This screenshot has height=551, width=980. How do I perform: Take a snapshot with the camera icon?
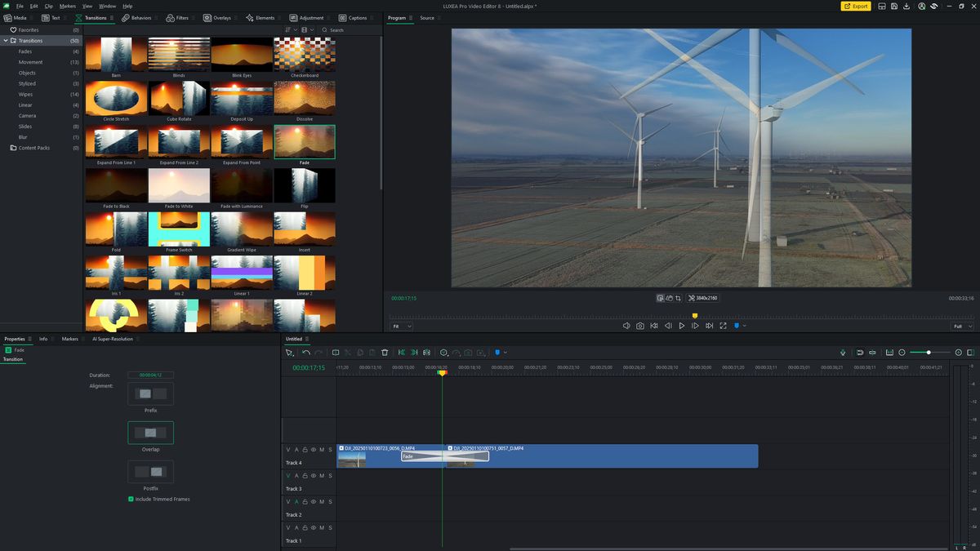click(639, 325)
